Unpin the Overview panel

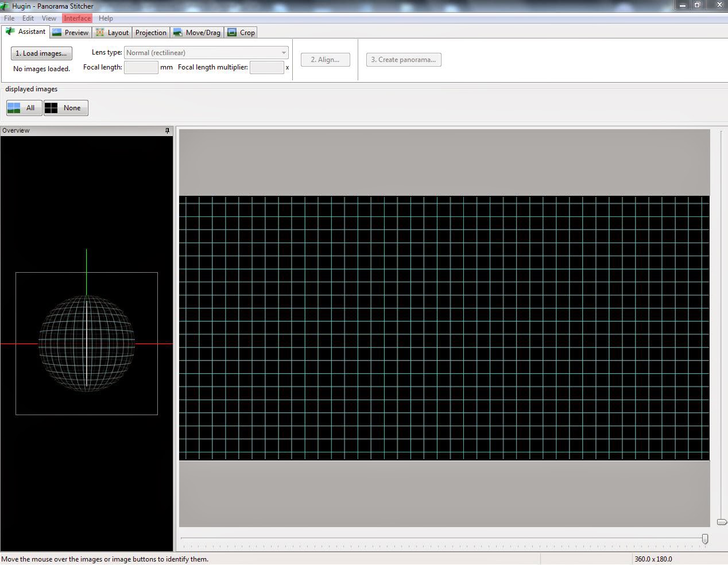[167, 130]
